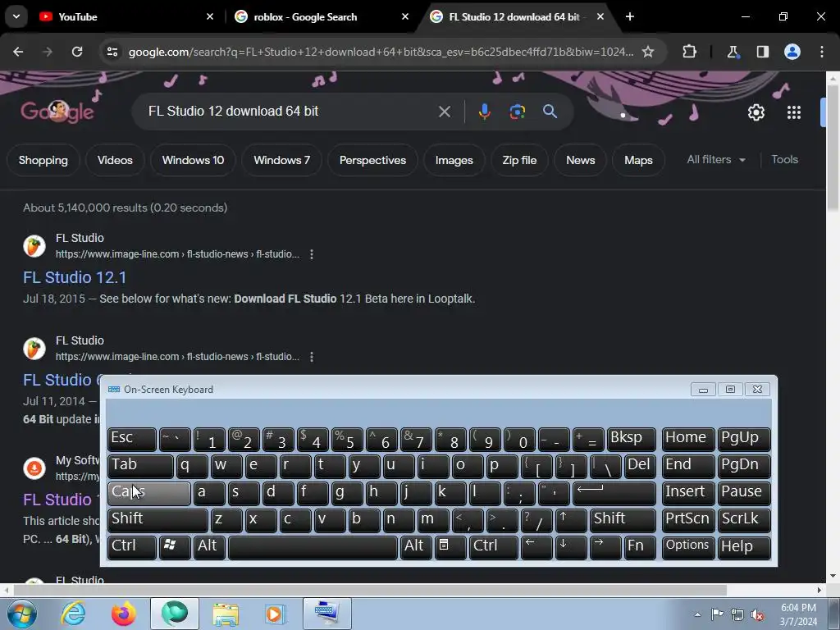Click the magnifier search icon

click(550, 112)
